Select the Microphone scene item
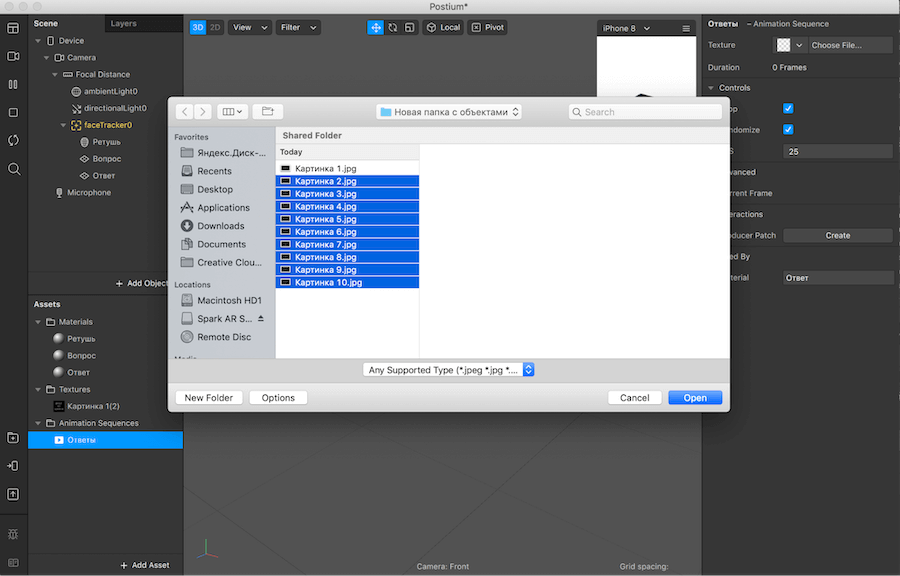Image resolution: width=900 pixels, height=576 pixels. (89, 192)
